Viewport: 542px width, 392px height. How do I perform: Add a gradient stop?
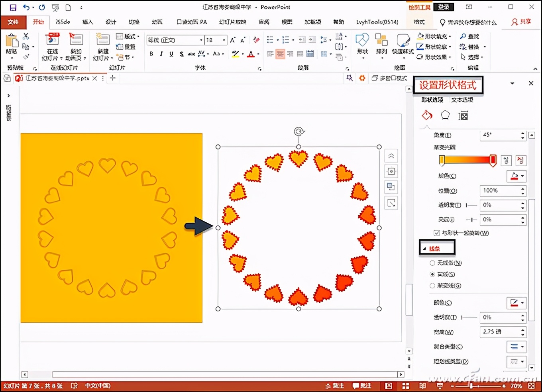[506, 161]
